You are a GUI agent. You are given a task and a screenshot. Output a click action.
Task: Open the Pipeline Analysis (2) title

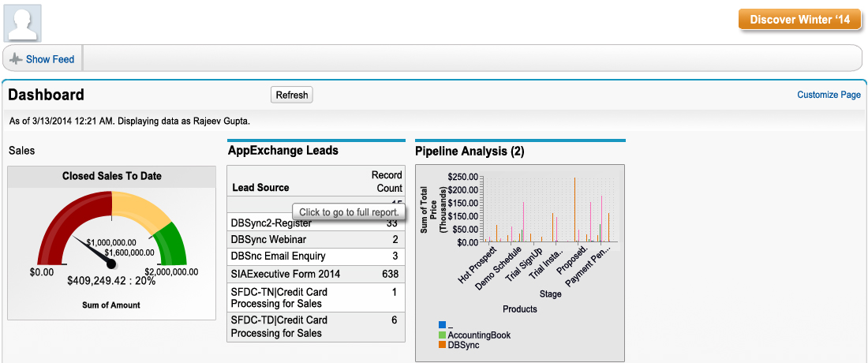point(470,151)
